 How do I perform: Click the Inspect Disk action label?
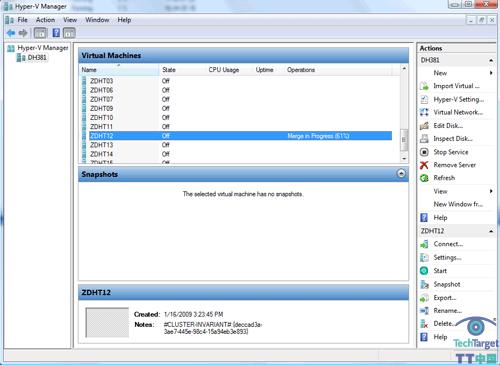point(453,139)
